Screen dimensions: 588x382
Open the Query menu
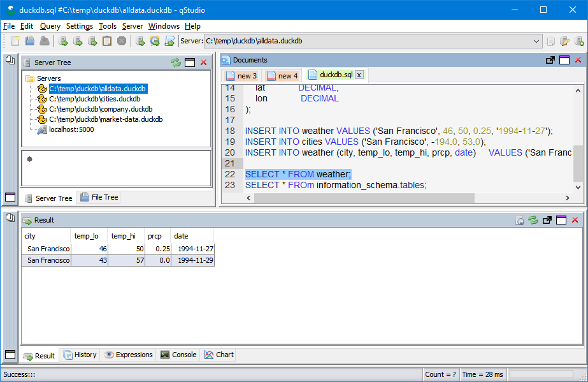tap(49, 26)
